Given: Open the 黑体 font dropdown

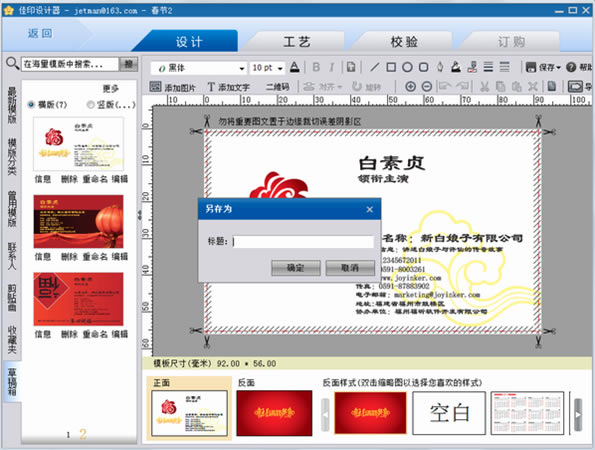Looking at the screenshot, I should pyautogui.click(x=242, y=69).
